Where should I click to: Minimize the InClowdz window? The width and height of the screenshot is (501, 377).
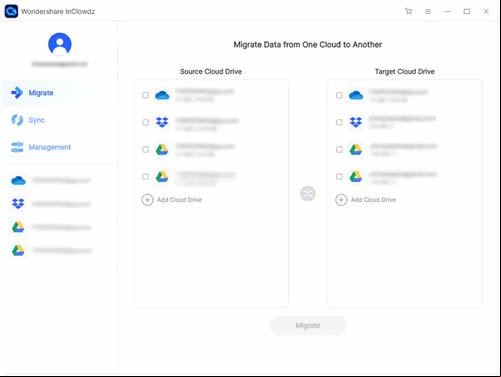(447, 11)
